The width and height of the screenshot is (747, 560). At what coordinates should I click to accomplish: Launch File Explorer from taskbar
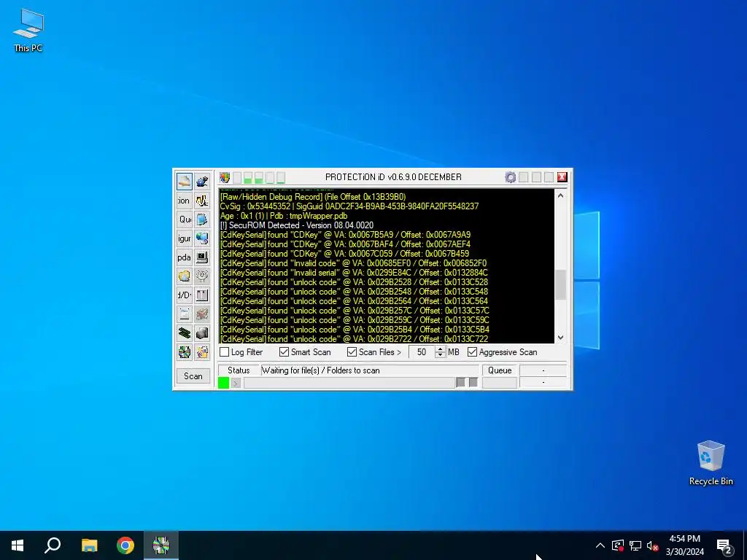click(x=89, y=545)
